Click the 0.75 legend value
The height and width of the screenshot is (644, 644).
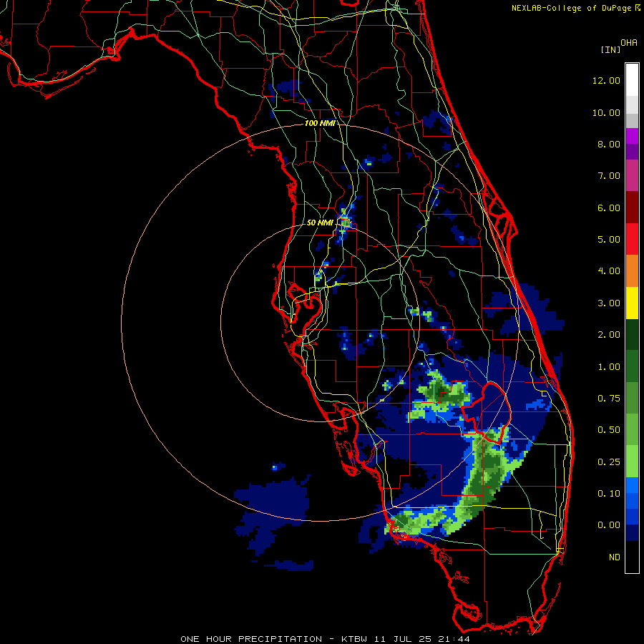(609, 399)
